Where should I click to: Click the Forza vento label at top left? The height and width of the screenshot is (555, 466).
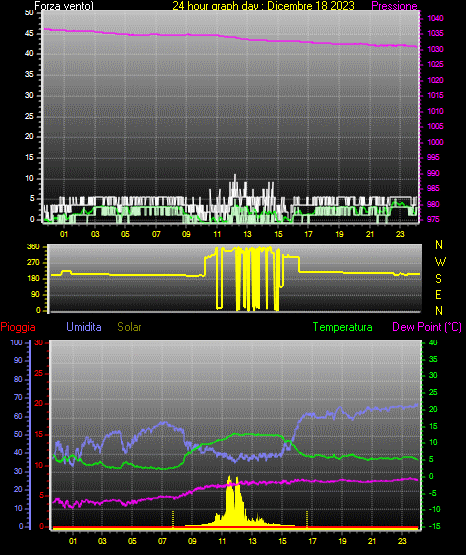coord(64,6)
